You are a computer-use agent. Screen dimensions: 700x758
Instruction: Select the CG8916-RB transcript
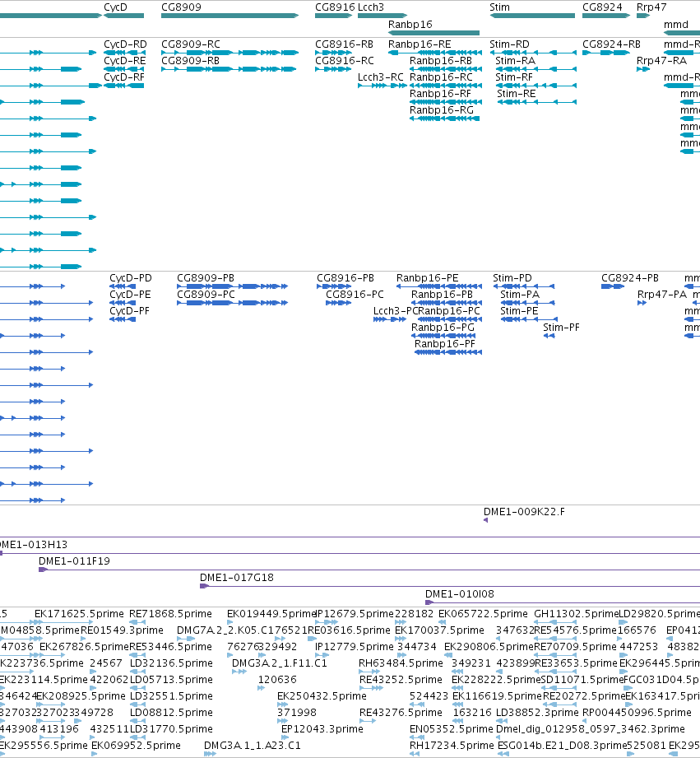point(333,53)
